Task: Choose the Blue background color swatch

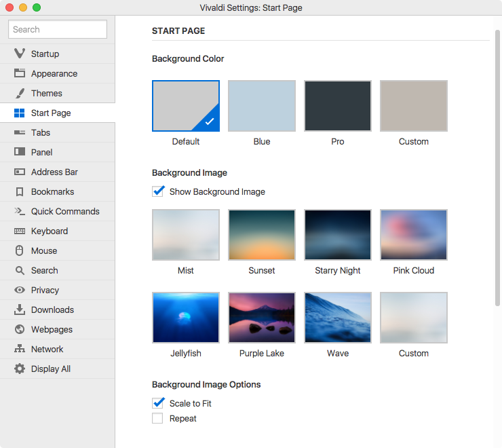Action: coord(262,106)
